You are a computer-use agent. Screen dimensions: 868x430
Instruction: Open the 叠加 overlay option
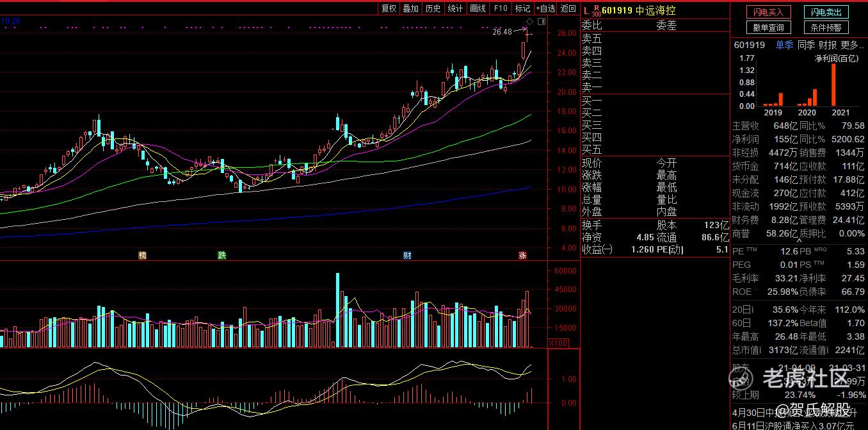coord(410,8)
